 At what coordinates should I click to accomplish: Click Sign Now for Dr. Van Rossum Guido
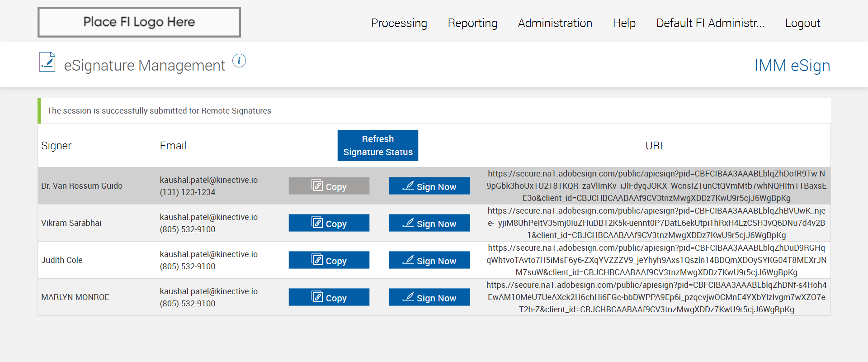429,186
